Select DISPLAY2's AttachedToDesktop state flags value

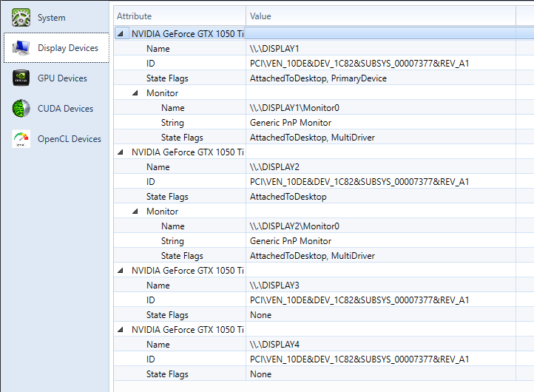point(288,197)
